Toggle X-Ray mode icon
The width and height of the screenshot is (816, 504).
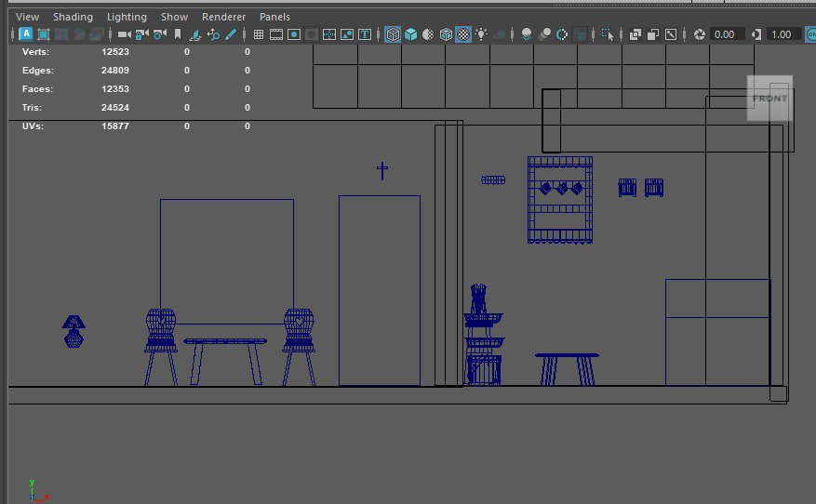coord(635,34)
